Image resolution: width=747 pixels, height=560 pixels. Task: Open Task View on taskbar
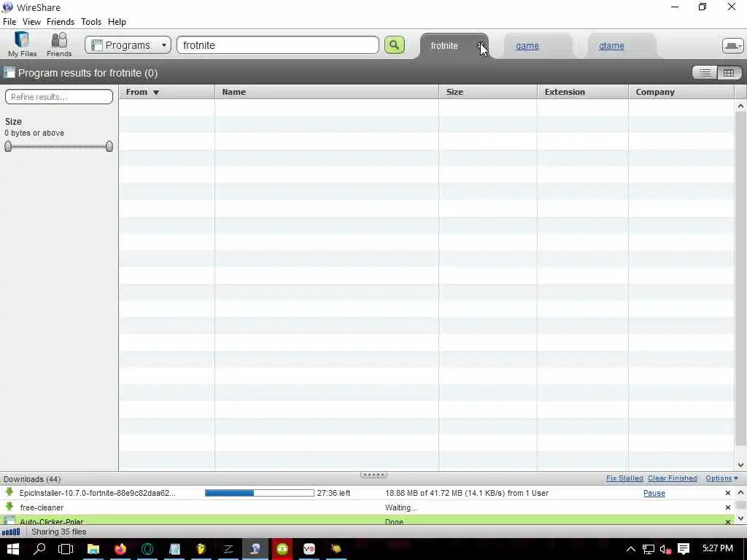pos(66,549)
